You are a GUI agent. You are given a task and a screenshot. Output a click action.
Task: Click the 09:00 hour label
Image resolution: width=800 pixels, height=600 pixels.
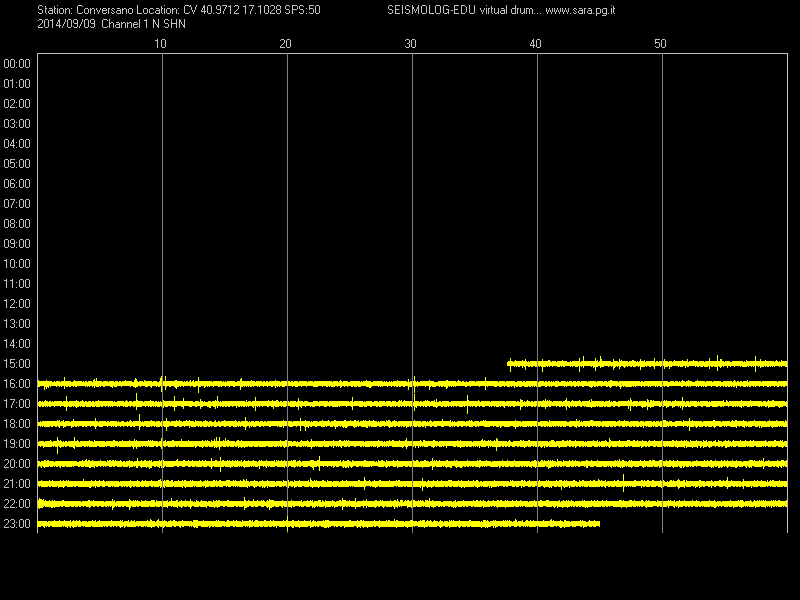tap(17, 244)
